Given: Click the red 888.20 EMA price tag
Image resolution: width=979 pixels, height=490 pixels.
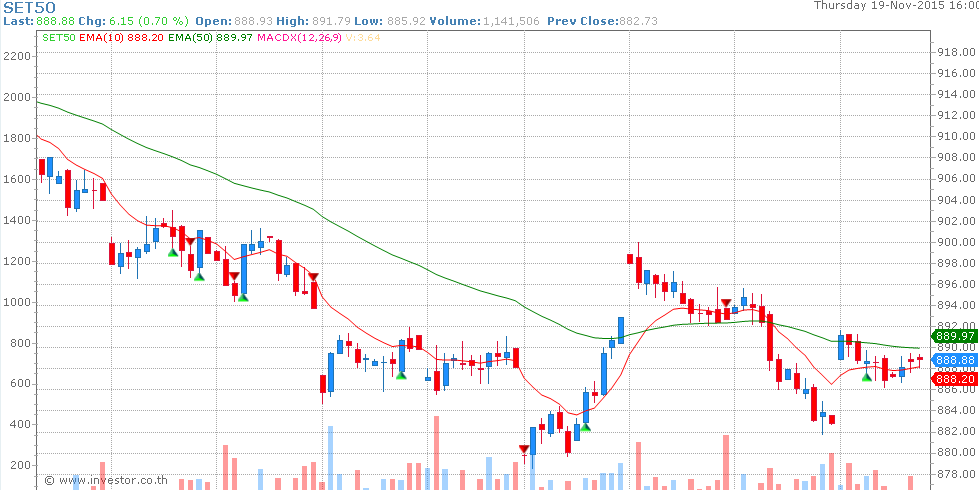Looking at the screenshot, I should 953,379.
